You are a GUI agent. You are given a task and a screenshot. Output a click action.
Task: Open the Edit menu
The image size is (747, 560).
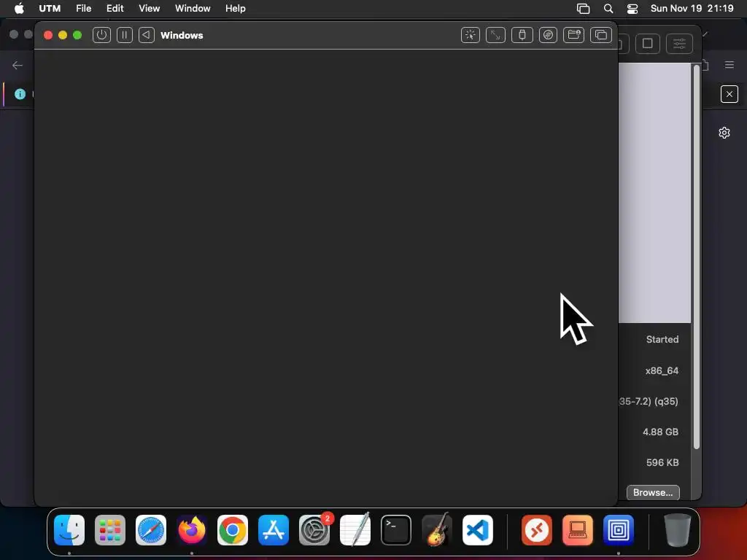pyautogui.click(x=115, y=8)
